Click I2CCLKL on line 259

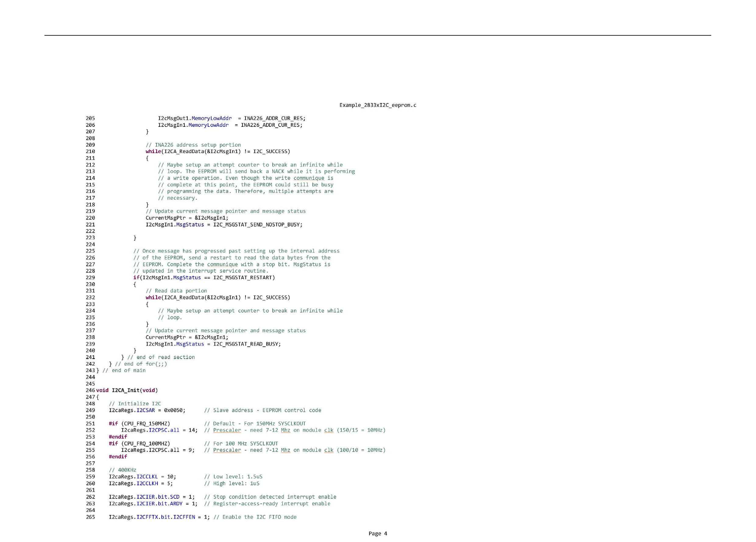(x=147, y=477)
